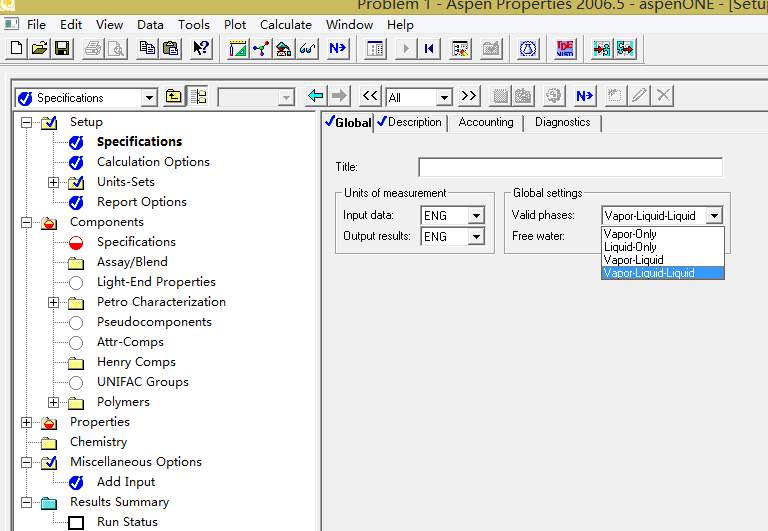
Task: Expand the Polymers tree node
Action: (53, 402)
